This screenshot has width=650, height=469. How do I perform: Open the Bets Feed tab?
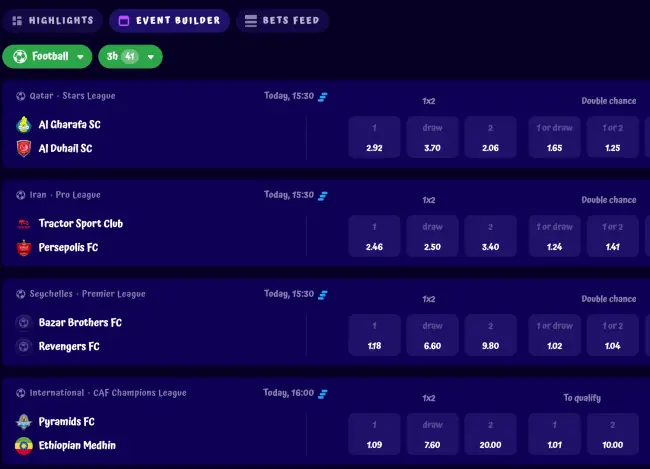pyautogui.click(x=282, y=20)
